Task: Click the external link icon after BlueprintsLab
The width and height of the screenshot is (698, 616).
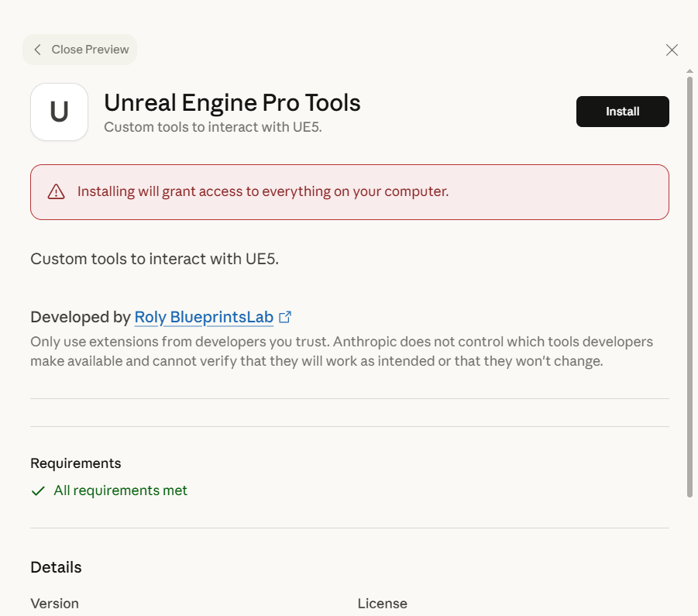Action: [285, 317]
